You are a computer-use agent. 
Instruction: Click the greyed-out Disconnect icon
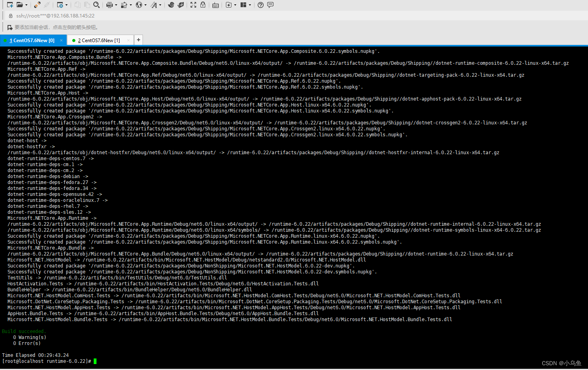coord(46,5)
